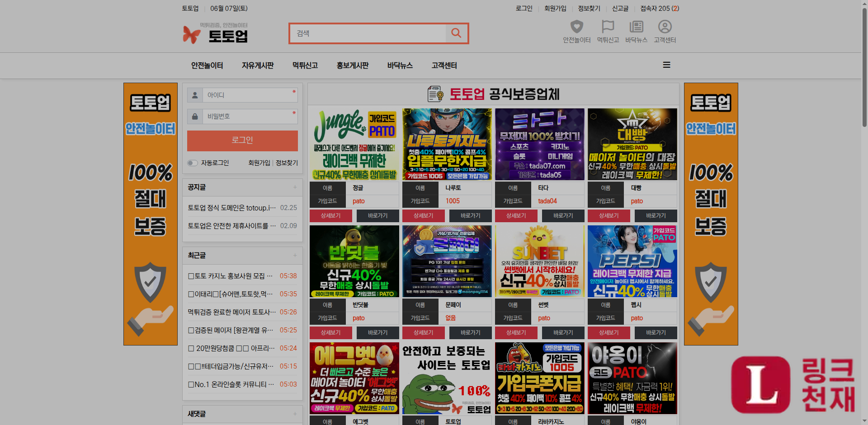Open recent post 먹튀검증 완료한 메이저 토토사
Image resolution: width=868 pixels, height=425 pixels.
[232, 312]
